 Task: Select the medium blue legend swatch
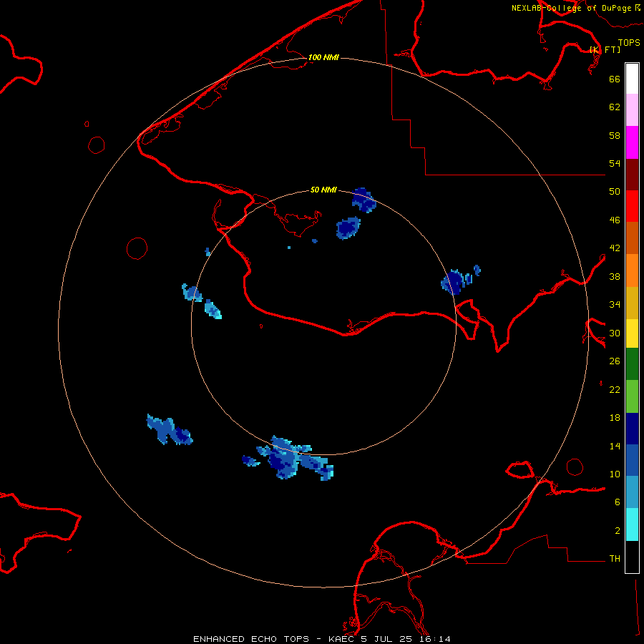point(632,460)
